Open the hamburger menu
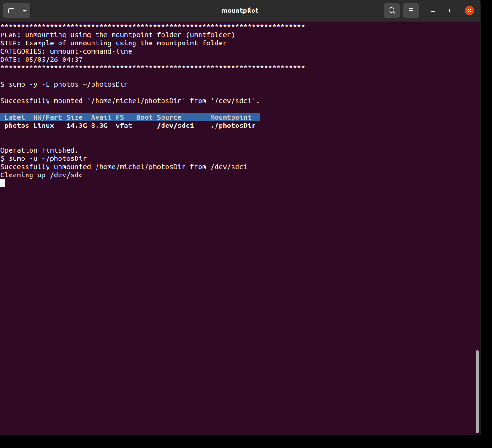The image size is (492, 448). [411, 11]
